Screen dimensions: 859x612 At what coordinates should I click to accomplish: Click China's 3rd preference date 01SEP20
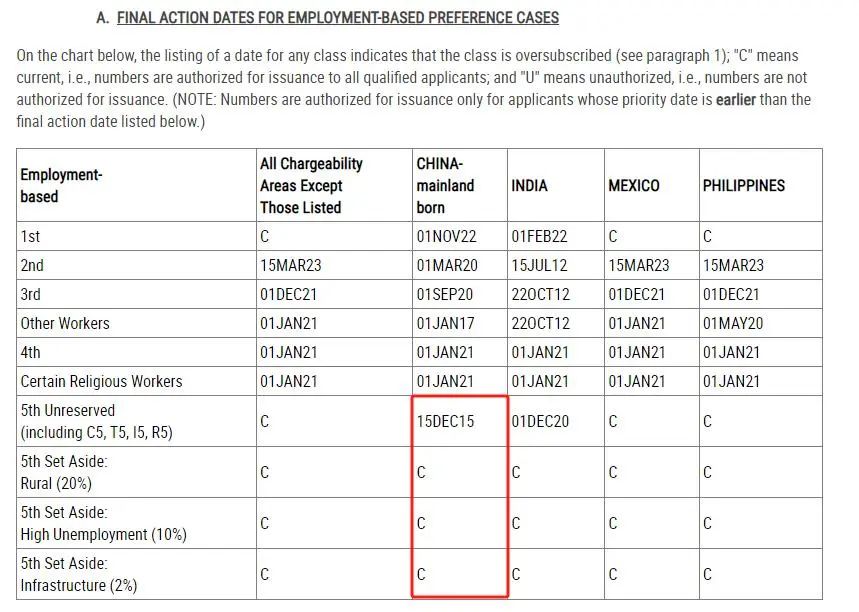click(445, 295)
